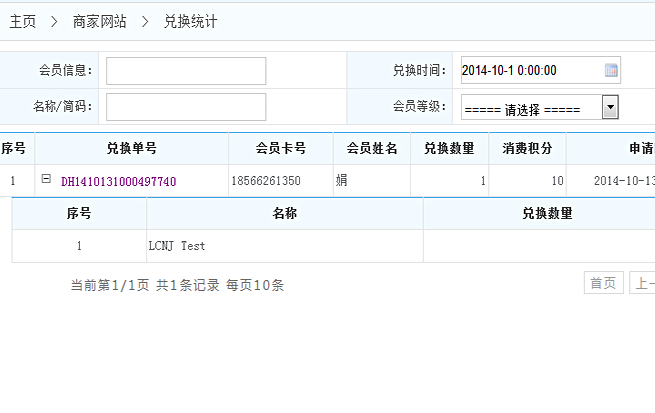This screenshot has height=413, width=655.
Task: Click the 名称 header in the sub-table
Action: [x=284, y=214]
